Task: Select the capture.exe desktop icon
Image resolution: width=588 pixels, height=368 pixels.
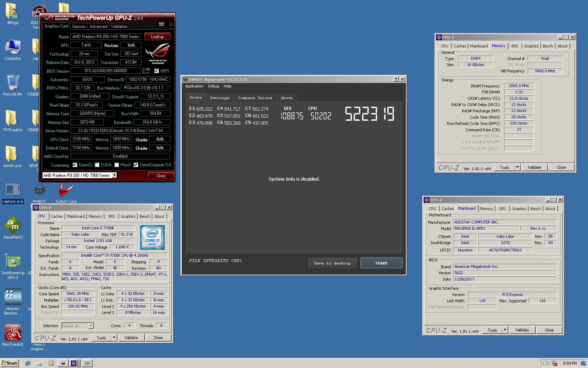Action: coord(13,193)
